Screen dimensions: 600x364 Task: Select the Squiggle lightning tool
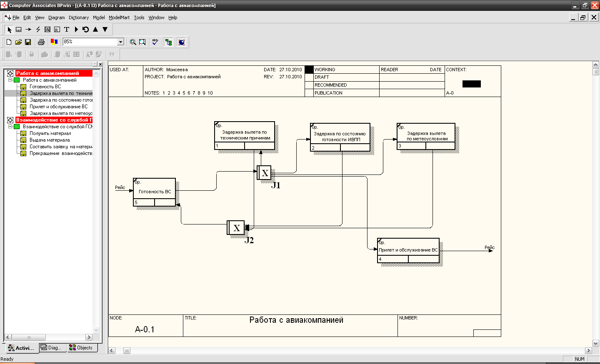click(38, 30)
